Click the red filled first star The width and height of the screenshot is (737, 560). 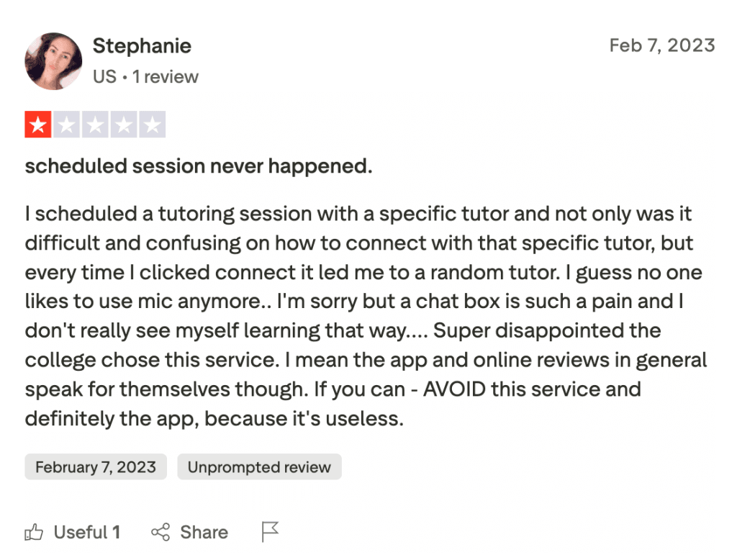coord(38,124)
